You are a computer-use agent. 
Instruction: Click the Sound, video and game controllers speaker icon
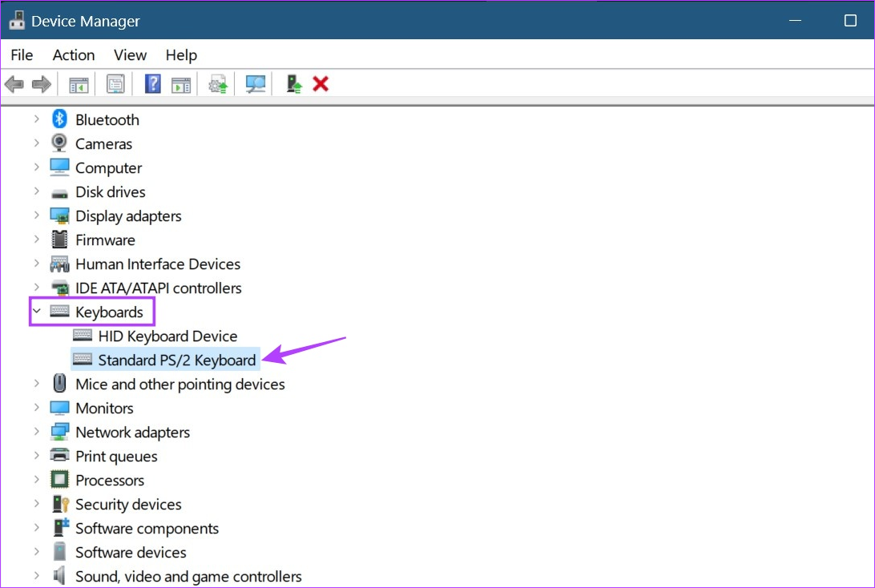(x=59, y=575)
